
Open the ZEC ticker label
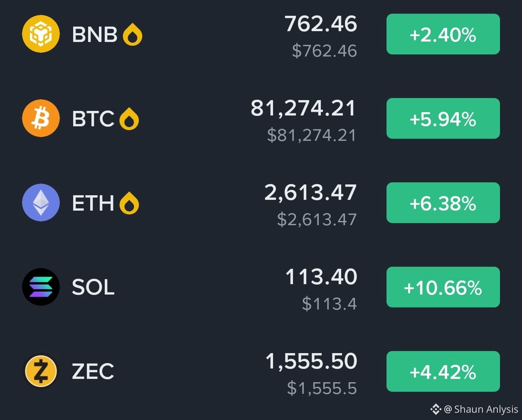coord(93,371)
